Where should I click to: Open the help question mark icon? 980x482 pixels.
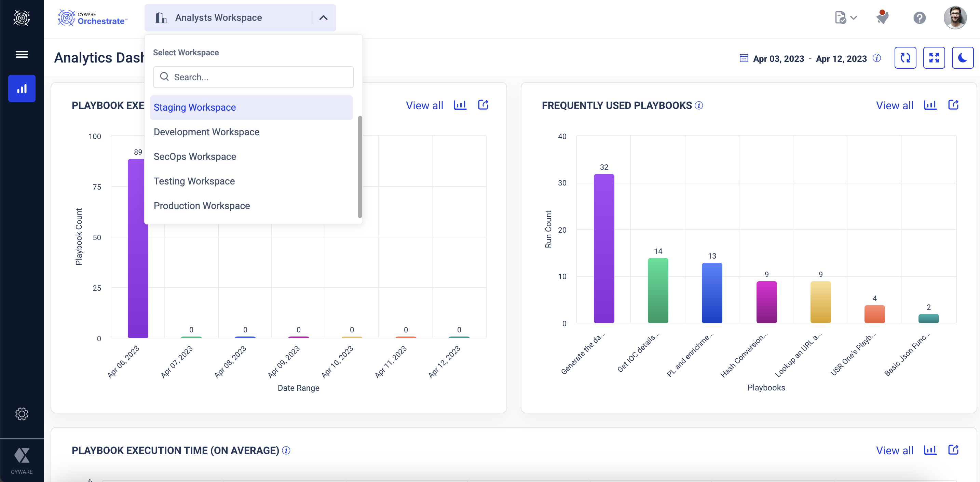(919, 18)
